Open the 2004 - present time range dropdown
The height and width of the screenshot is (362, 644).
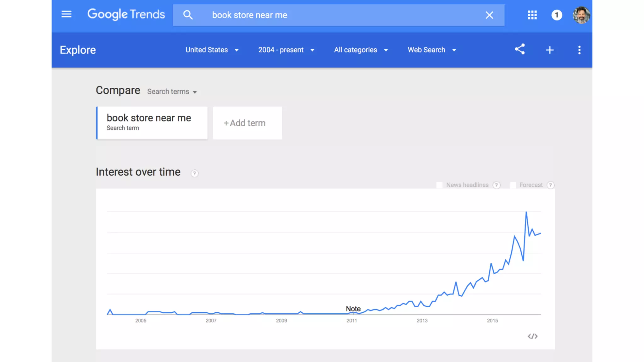point(286,50)
